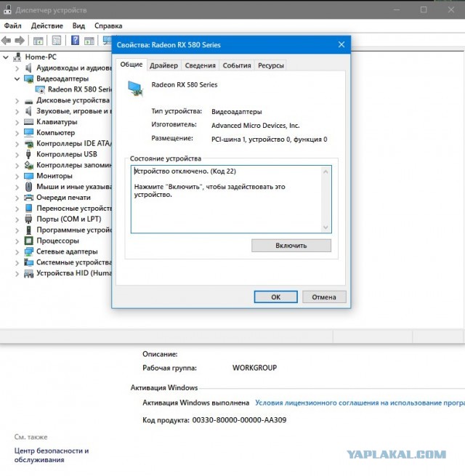This screenshot has width=465, height=476.
Task: Click the device status scrollbar down arrow
Action: coord(325,227)
